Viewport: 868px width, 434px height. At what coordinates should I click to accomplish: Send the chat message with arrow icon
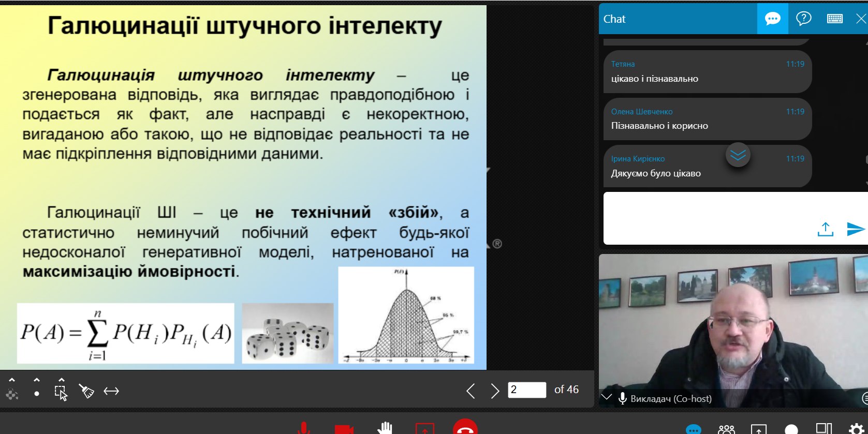point(856,229)
